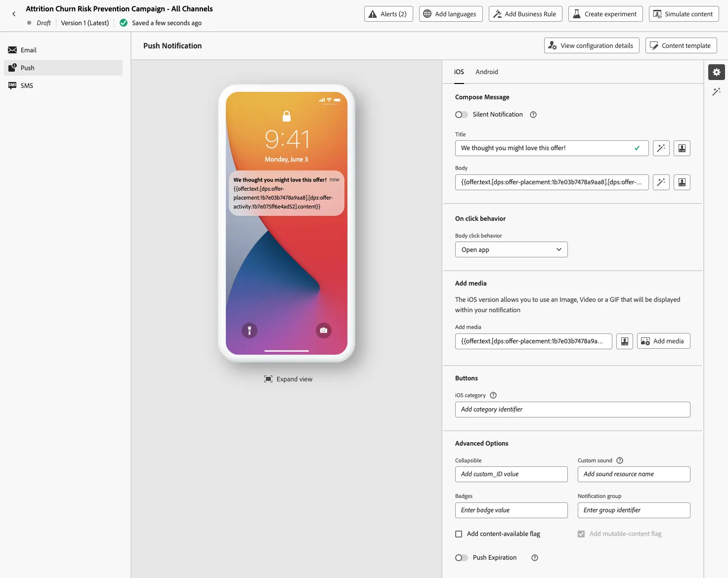The height and width of the screenshot is (578, 728).
Task: Click Add languages button
Action: (451, 14)
